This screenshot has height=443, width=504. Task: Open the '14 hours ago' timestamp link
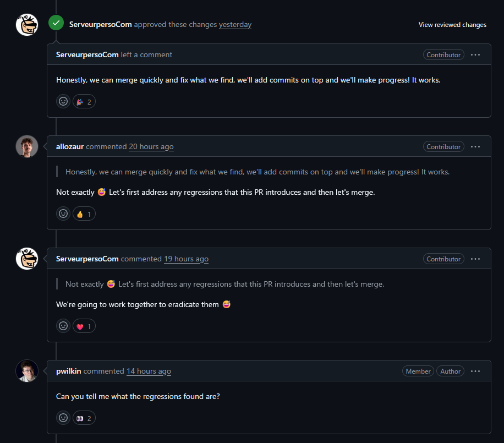pos(149,371)
